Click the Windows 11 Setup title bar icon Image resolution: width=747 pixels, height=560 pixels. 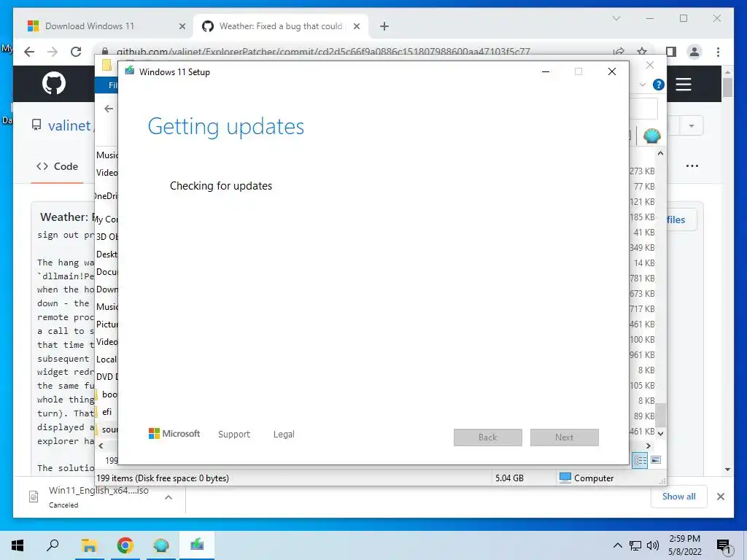point(130,71)
